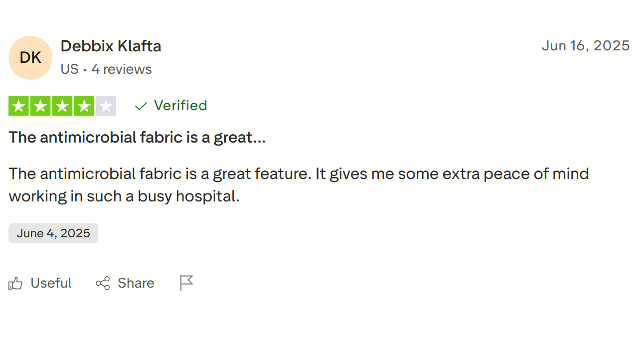Click the first green star
This screenshot has height=345, width=644.
[19, 106]
